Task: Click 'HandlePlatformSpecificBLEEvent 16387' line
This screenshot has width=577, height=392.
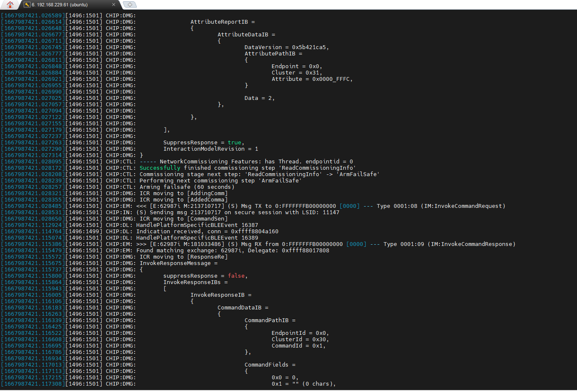Action: point(197,225)
